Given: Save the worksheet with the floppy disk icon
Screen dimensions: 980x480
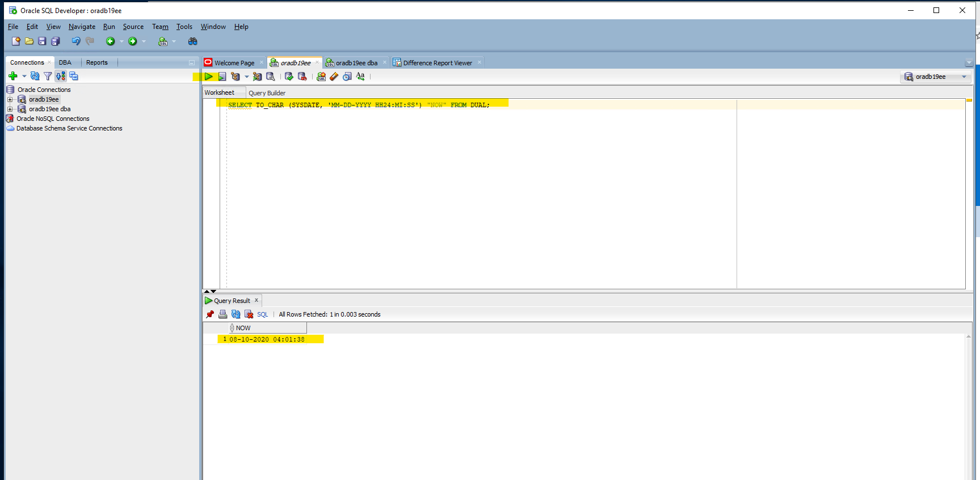Looking at the screenshot, I should pos(42,41).
